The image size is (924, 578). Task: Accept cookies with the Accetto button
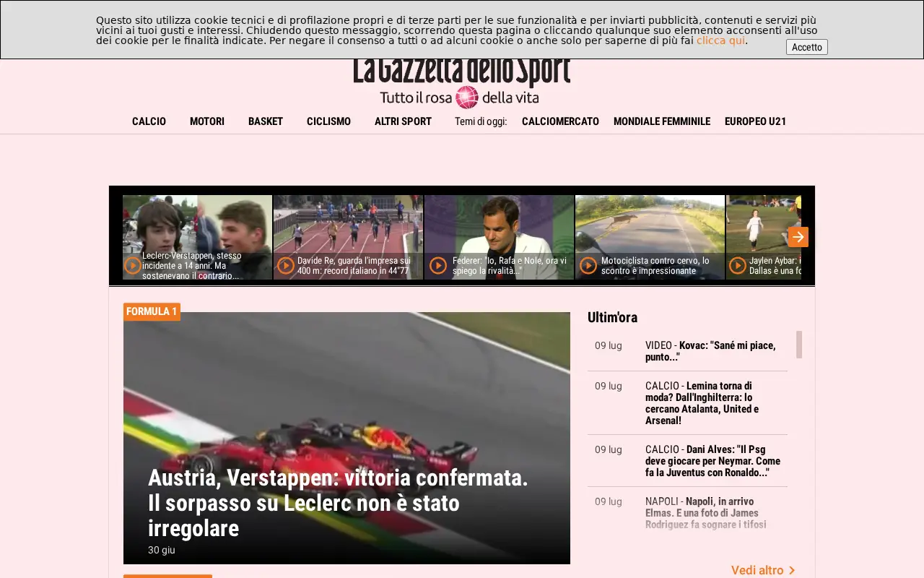point(807,47)
